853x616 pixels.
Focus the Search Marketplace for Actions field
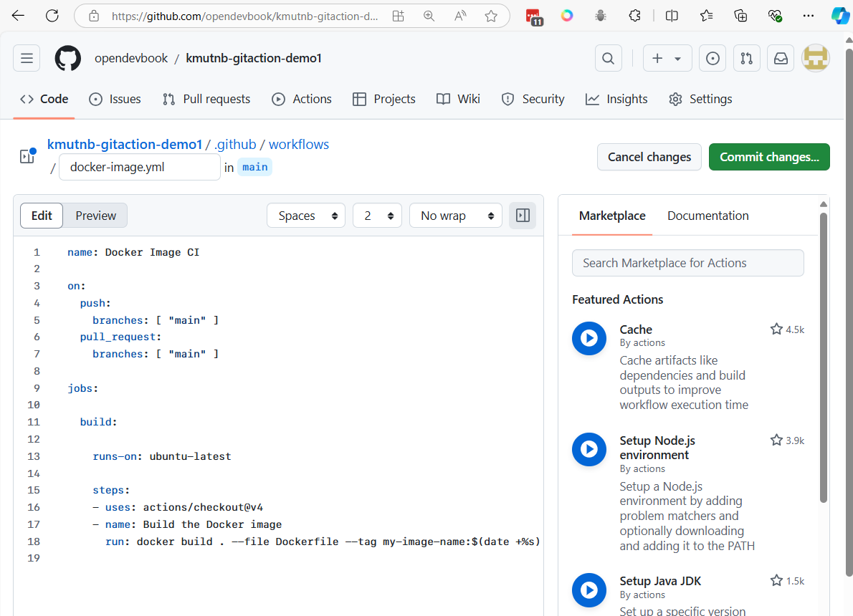(x=687, y=263)
